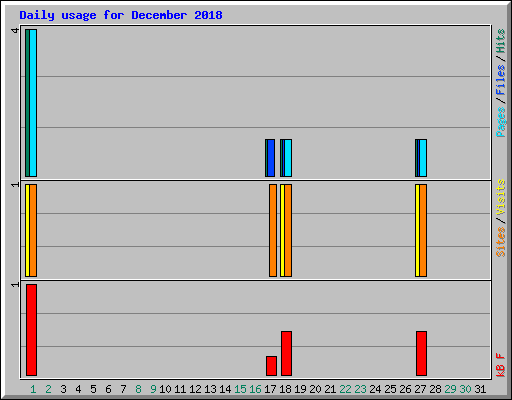512x400 pixels.
Task: Click the 'Files' legend label
Action: [x=501, y=80]
